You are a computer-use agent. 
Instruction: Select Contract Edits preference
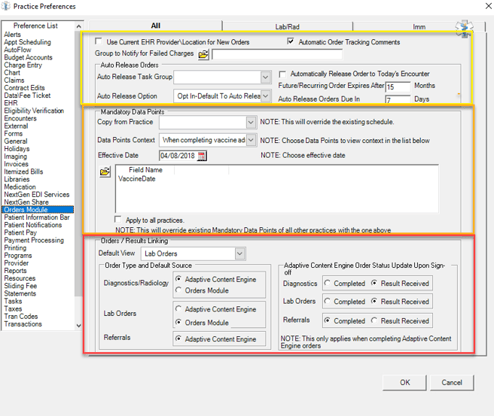coord(24,88)
